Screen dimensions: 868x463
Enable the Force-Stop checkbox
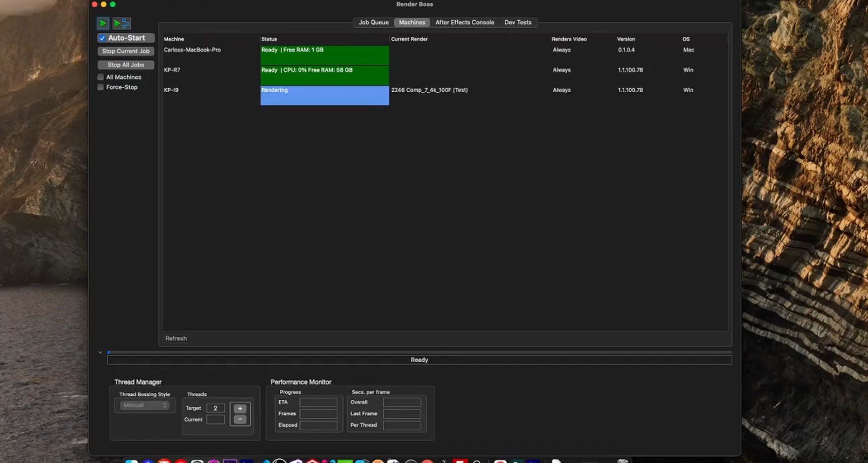point(101,87)
